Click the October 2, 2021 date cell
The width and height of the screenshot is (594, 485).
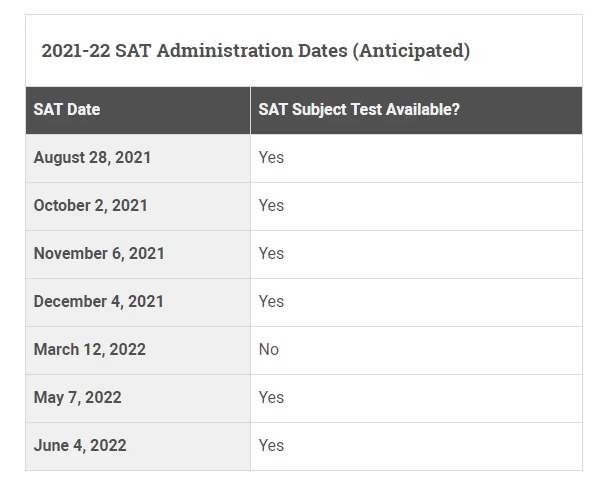(138, 206)
